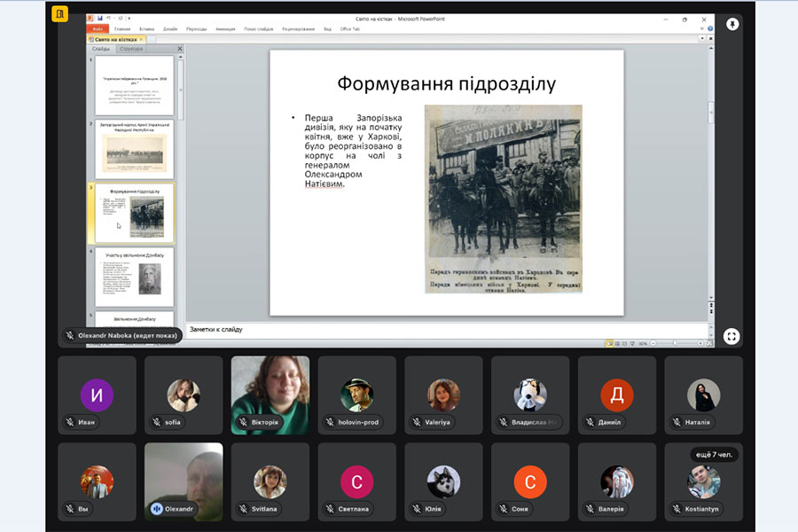This screenshot has width=798, height=532.
Task: Expand shared screen to fullscreen
Action: (x=731, y=336)
